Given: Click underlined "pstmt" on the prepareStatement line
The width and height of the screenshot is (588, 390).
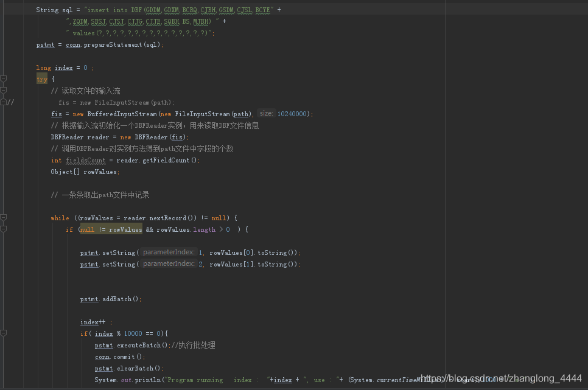Looking at the screenshot, I should coord(44,44).
